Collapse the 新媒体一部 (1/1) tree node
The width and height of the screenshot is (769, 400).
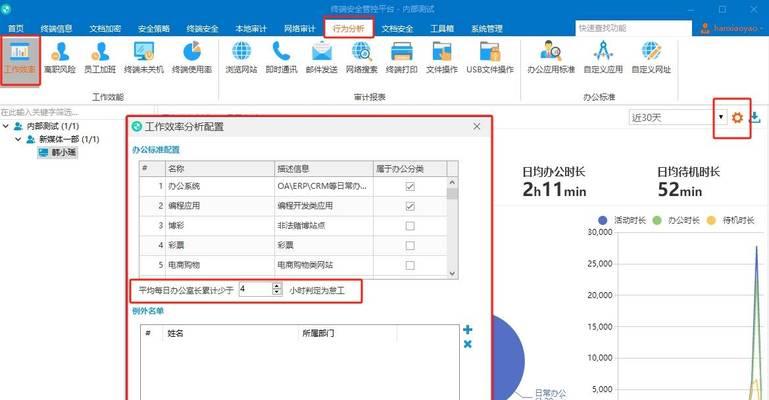click(x=18, y=139)
